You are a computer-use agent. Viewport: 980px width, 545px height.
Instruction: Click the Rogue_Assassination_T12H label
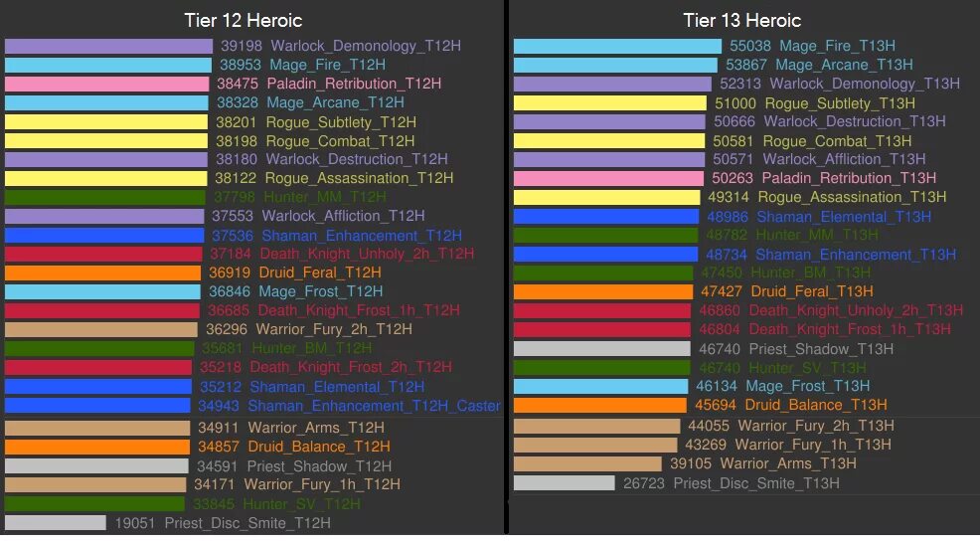(359, 178)
